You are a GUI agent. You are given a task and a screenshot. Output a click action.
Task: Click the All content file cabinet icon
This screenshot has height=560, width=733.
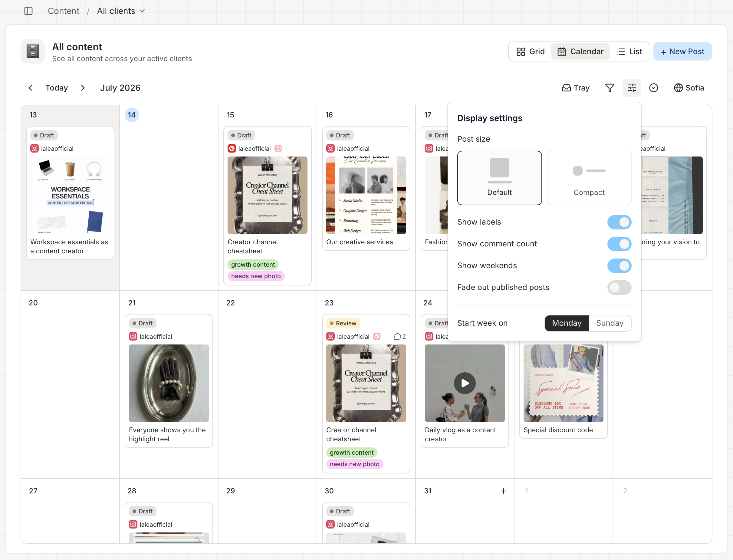click(33, 51)
